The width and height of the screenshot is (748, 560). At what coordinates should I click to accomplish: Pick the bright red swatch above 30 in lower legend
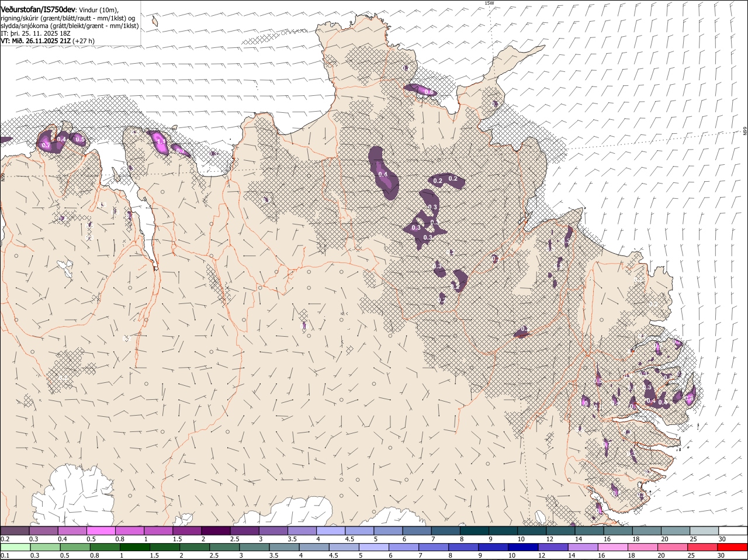coord(733,547)
